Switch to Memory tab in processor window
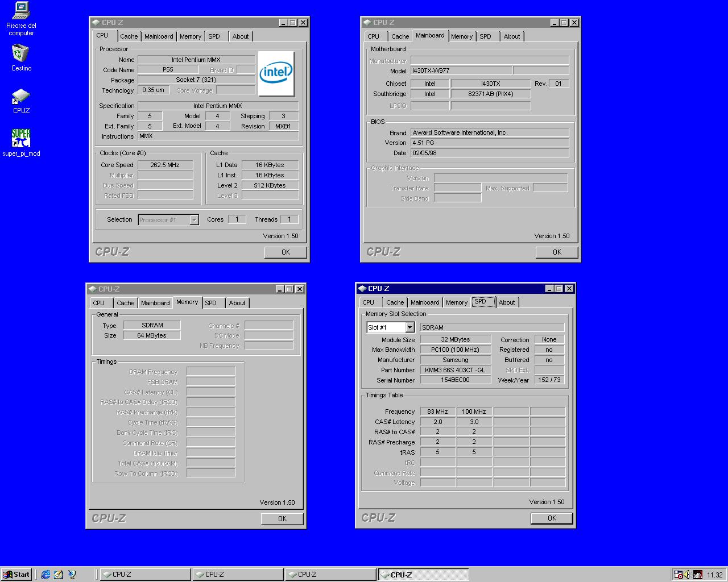The image size is (728, 582). (x=191, y=36)
